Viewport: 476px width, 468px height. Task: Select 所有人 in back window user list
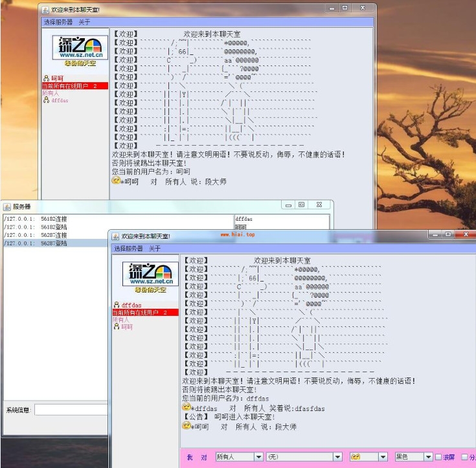51,93
